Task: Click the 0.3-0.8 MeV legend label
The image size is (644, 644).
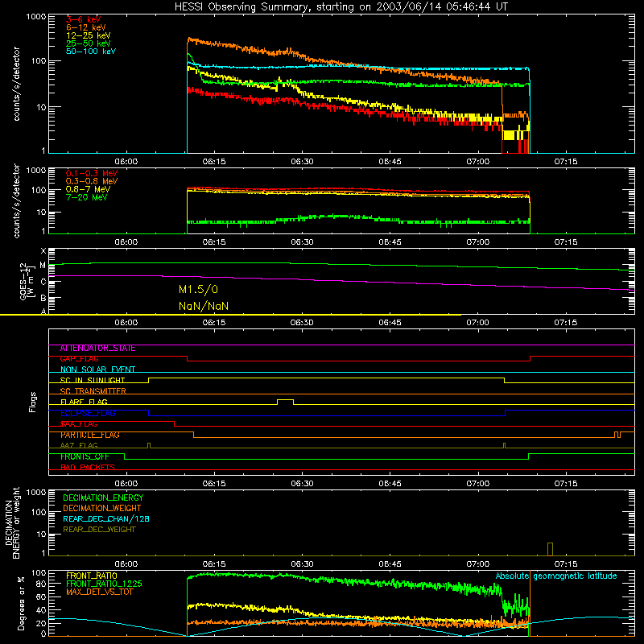Action: pos(92,181)
